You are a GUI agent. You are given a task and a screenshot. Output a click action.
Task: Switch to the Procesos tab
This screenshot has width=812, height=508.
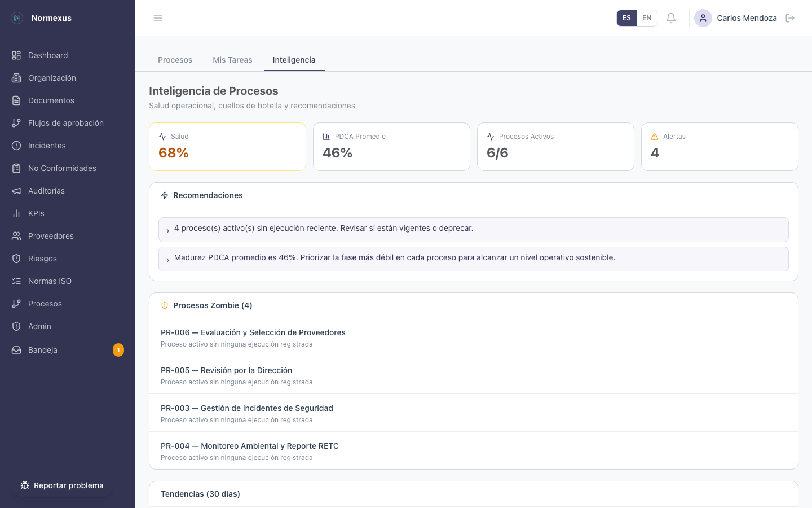click(x=175, y=60)
